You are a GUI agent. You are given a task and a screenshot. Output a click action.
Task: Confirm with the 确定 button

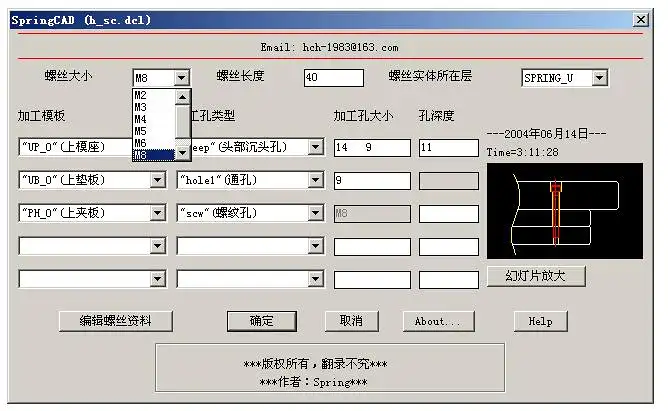point(262,321)
